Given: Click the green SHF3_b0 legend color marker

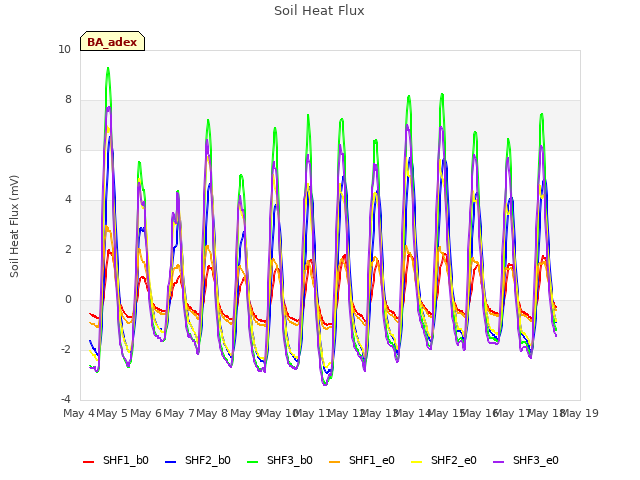Looking at the screenshot, I should pyautogui.click(x=253, y=461).
